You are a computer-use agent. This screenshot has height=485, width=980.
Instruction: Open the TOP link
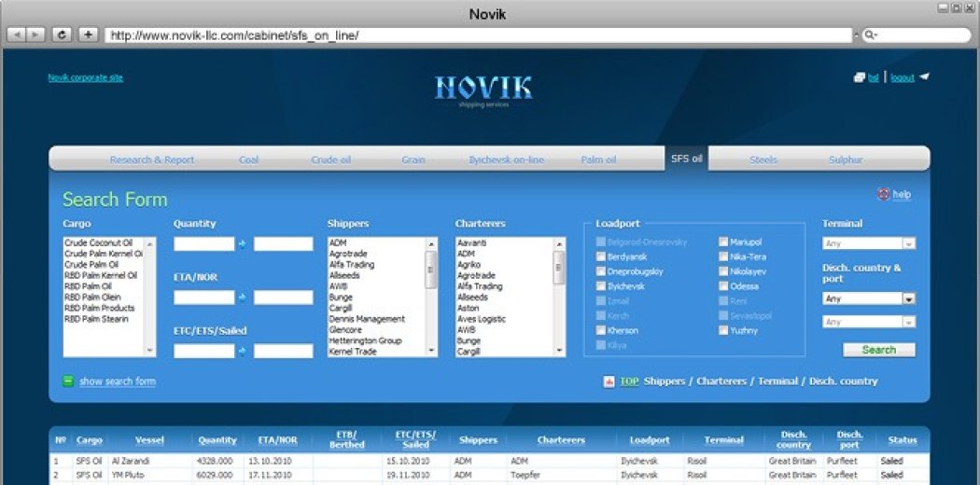(x=629, y=381)
